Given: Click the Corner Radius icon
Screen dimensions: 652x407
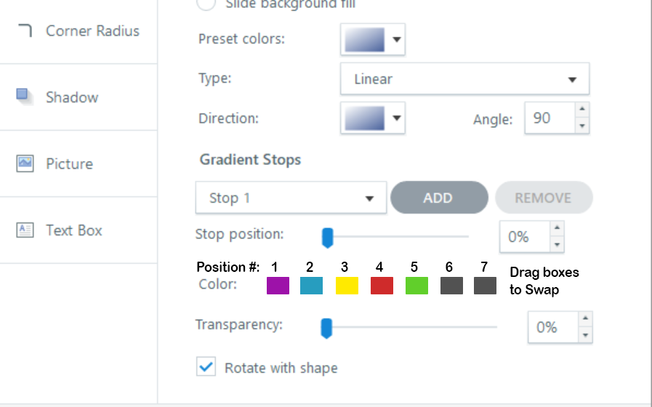Looking at the screenshot, I should (25, 31).
